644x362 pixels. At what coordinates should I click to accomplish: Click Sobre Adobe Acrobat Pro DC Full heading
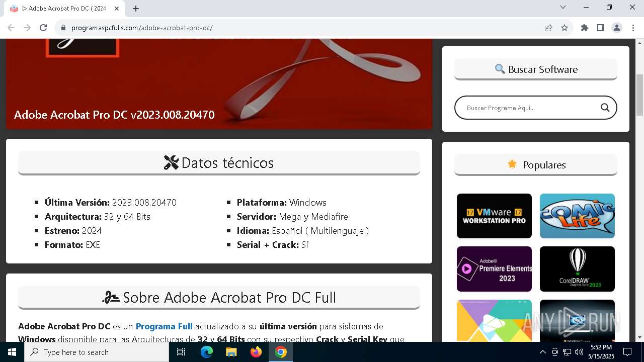219,297
